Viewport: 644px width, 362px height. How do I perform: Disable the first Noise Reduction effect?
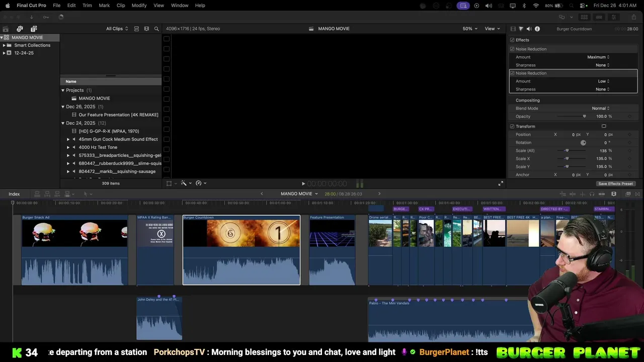(512, 49)
